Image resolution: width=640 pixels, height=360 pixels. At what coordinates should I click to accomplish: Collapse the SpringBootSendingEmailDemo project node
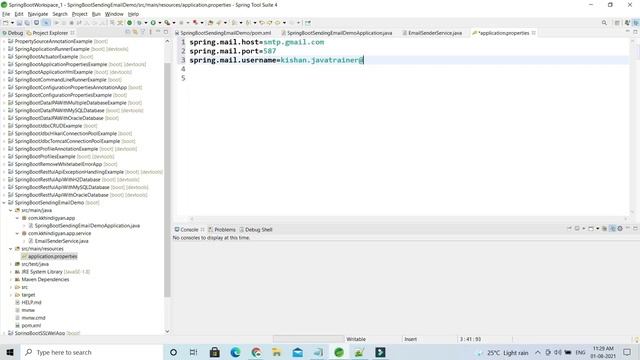[x=4, y=203]
